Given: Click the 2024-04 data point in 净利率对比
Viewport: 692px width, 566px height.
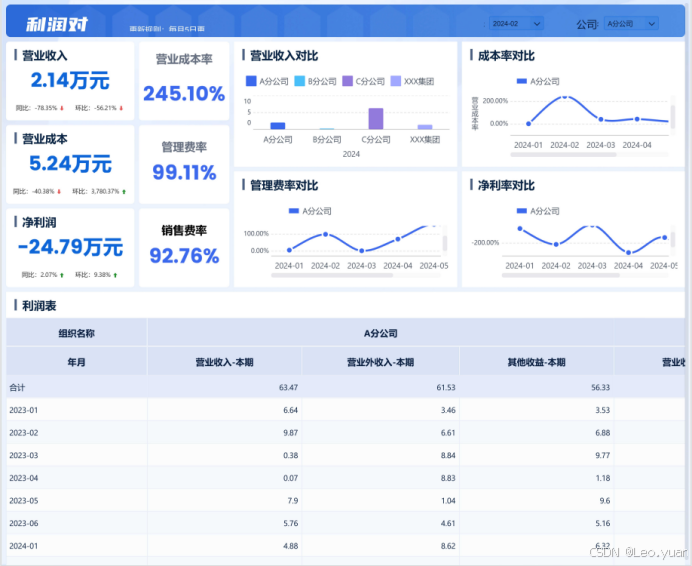Looking at the screenshot, I should [628, 253].
